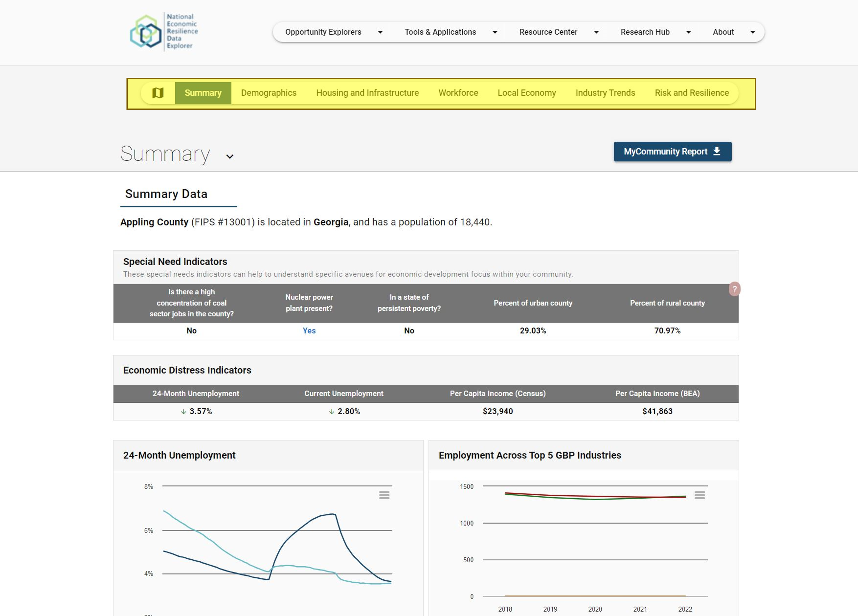Click the Special Need Indicators heading
The width and height of the screenshot is (858, 616).
tap(175, 262)
